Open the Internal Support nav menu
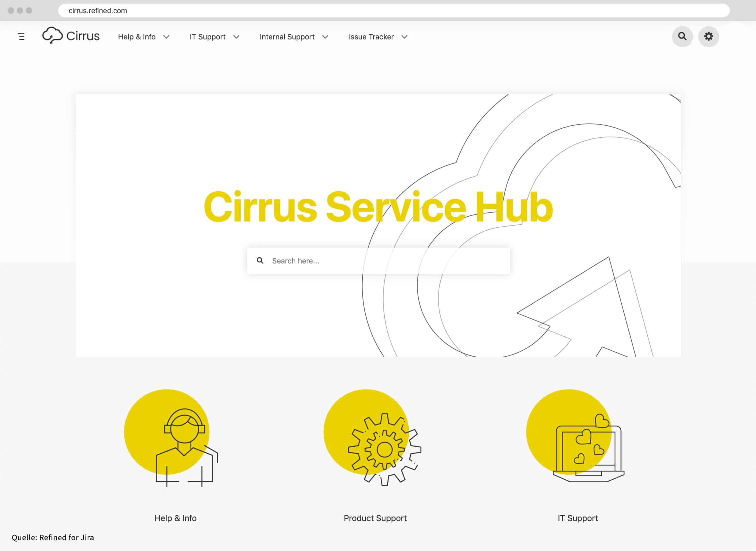756x551 pixels. coord(287,37)
